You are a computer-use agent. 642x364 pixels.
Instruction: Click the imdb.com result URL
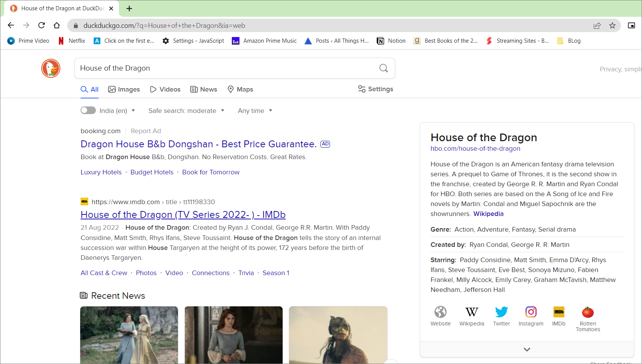(153, 202)
